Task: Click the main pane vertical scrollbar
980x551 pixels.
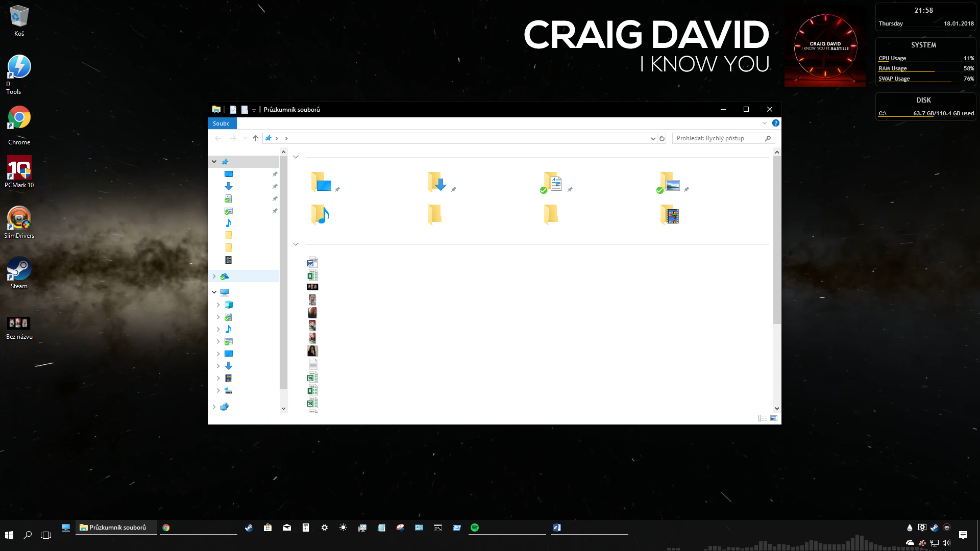Action: [777, 240]
